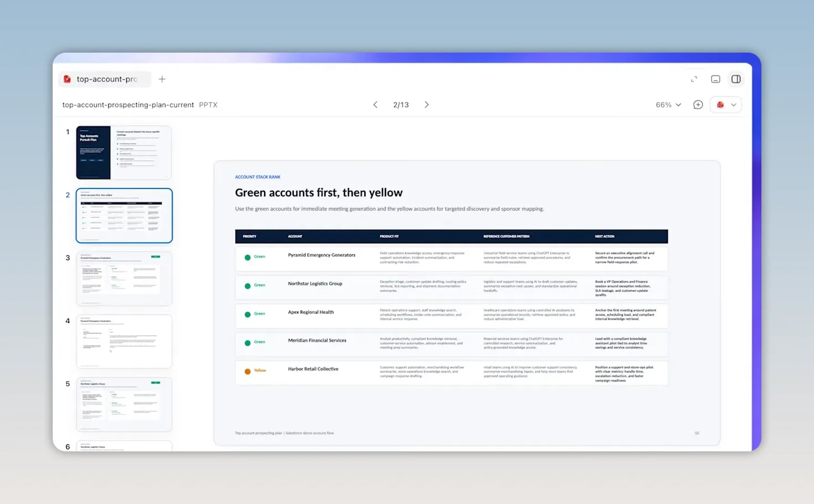
Task: Click the Yellow priority label in the table
Action: (x=260, y=371)
